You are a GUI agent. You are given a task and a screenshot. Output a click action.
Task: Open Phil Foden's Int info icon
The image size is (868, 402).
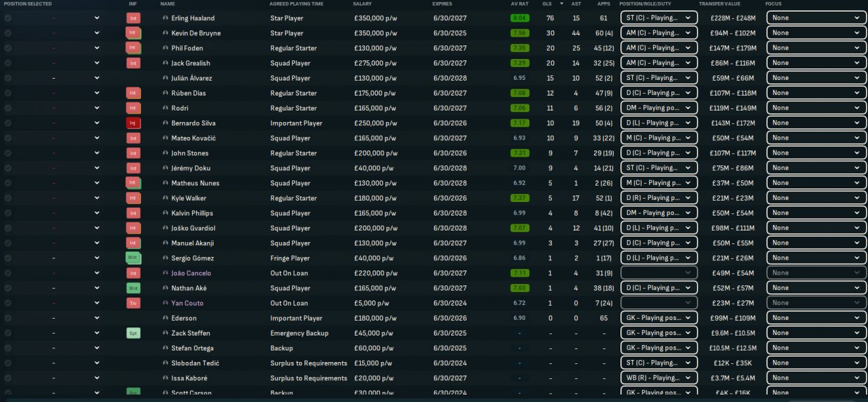coord(134,48)
